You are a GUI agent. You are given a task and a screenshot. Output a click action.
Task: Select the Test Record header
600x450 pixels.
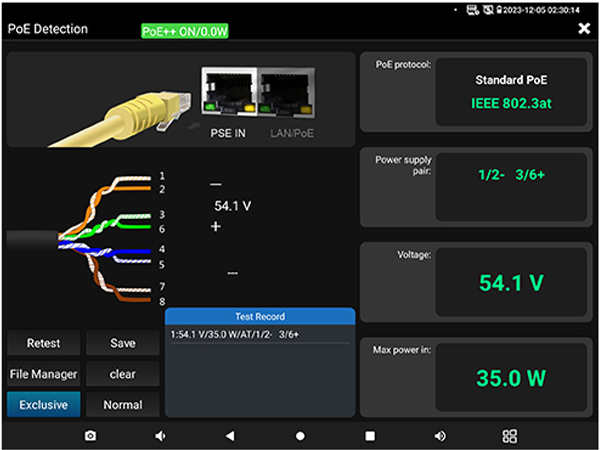260,316
